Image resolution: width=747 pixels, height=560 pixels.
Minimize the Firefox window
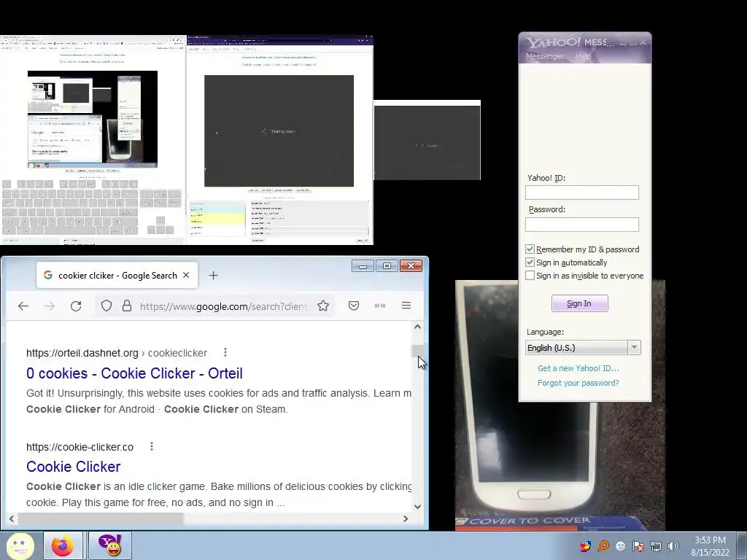click(x=363, y=265)
